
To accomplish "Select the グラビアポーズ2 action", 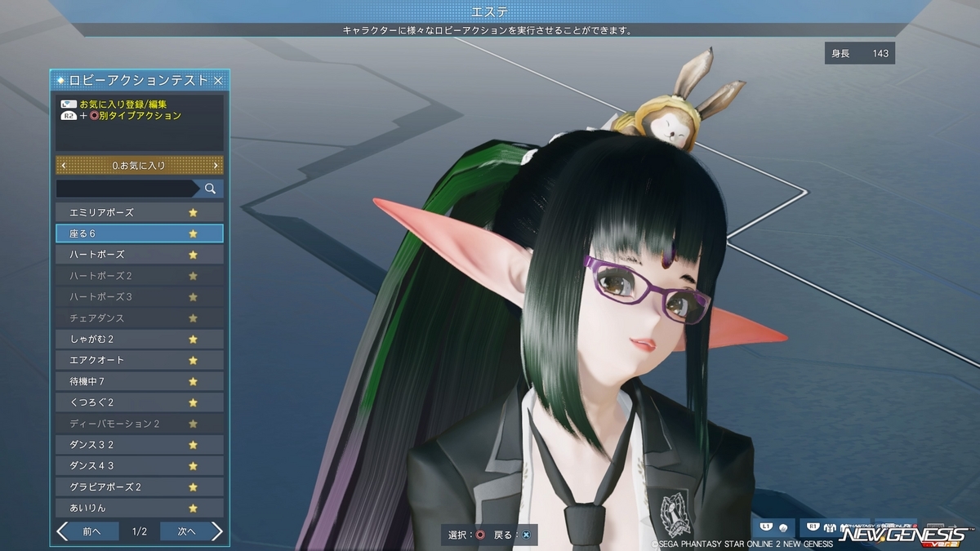I will point(140,487).
